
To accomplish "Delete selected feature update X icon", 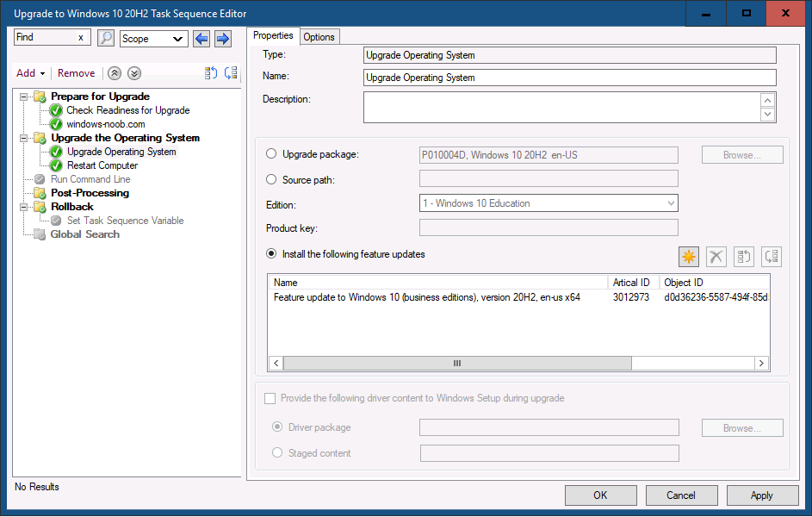I will point(716,257).
